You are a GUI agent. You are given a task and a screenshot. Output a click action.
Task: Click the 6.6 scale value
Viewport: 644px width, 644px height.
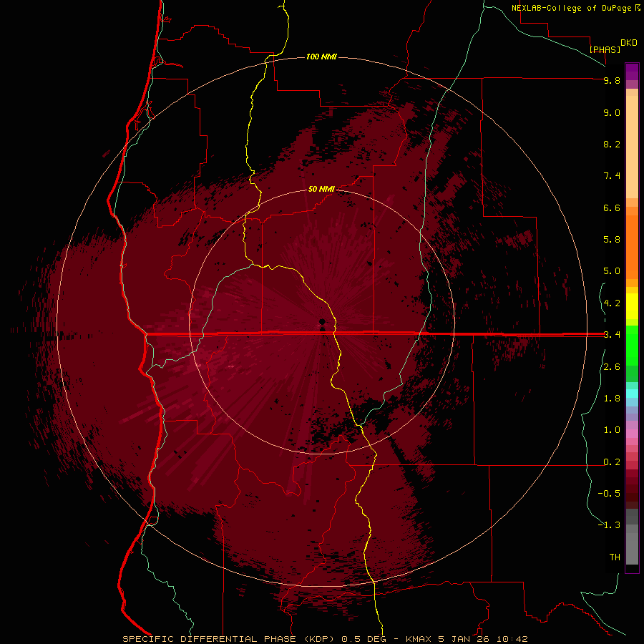[612, 208]
